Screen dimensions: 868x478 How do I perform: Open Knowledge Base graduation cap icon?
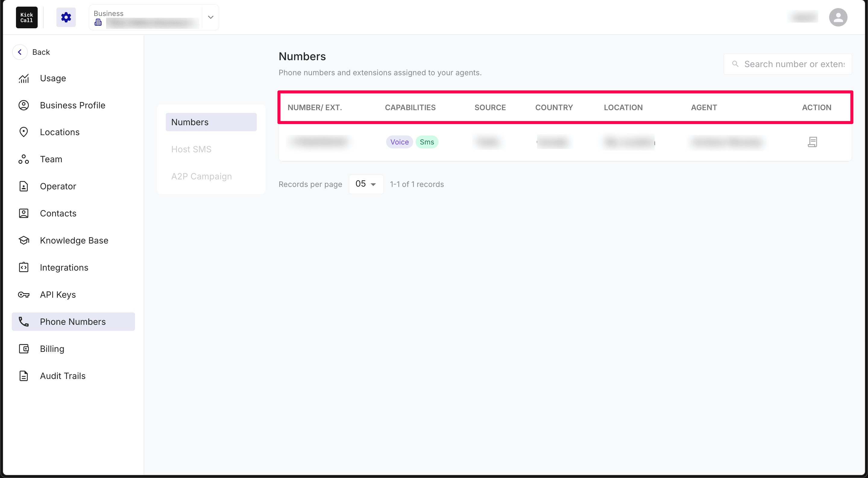coord(24,240)
